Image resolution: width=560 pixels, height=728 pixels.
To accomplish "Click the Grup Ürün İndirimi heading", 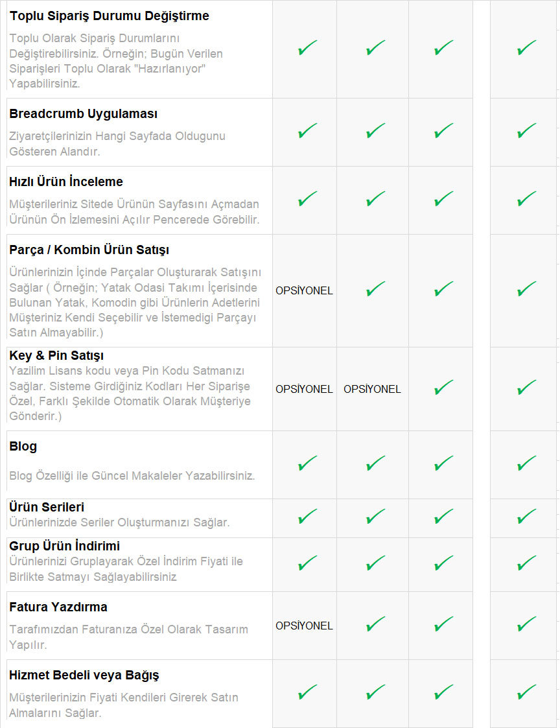I will click(x=64, y=546).
